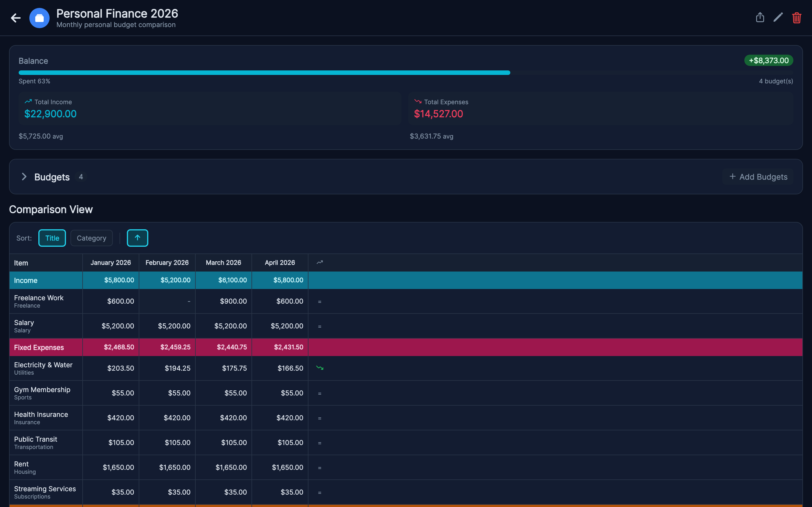Select the January 2026 column header

point(111,263)
